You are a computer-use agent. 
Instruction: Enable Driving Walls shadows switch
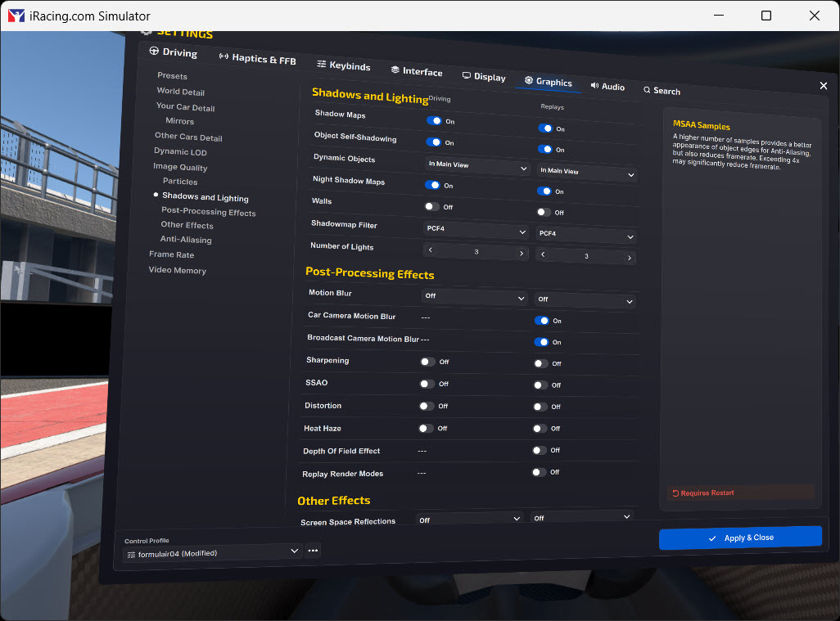tap(431, 207)
